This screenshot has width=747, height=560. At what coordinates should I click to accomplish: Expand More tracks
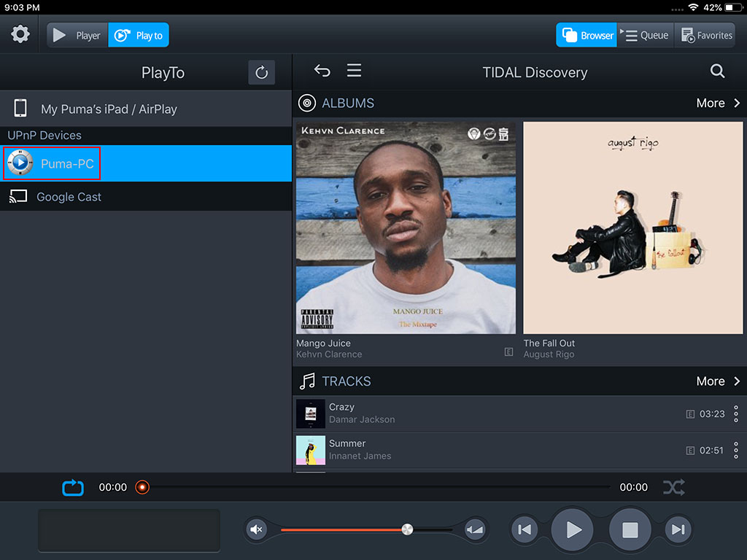coord(718,381)
